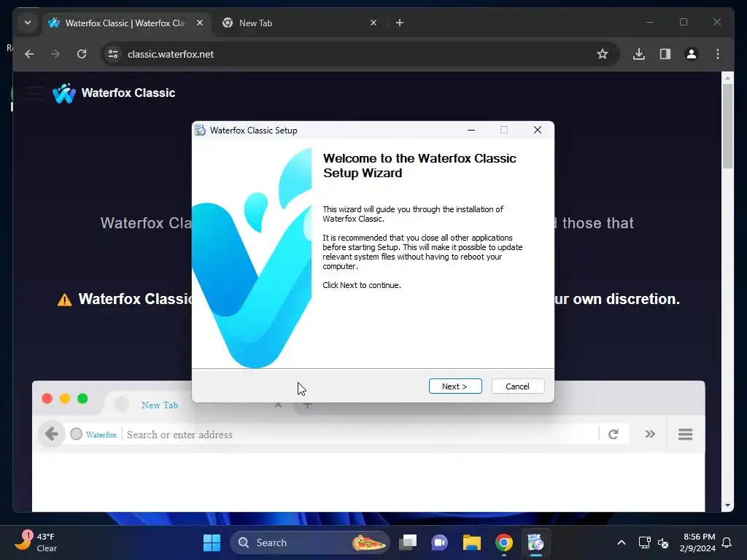747x560 pixels.
Task: Open the notifications bell icon
Action: (x=727, y=542)
